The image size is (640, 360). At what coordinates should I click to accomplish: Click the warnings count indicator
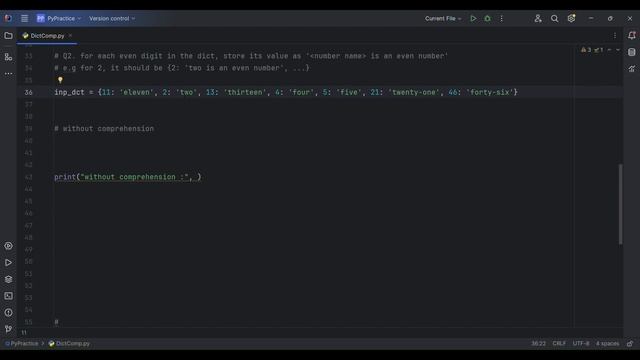click(586, 50)
